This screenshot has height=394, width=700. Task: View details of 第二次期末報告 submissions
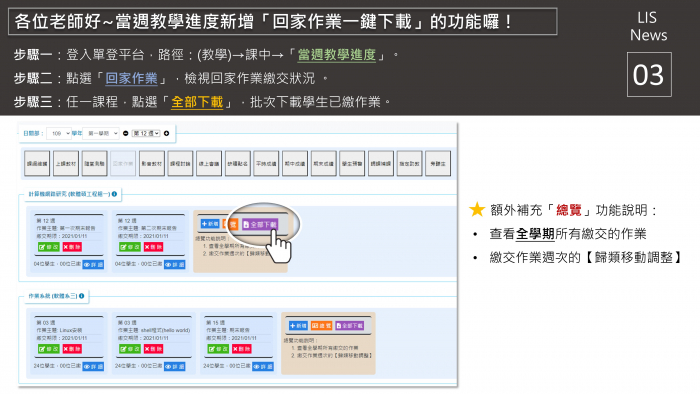175,265
